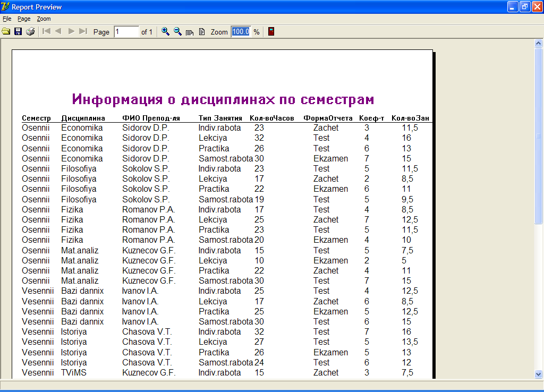Click the 'Кол-воЗан' column header
The width and height of the screenshot is (544, 392).
coord(410,118)
